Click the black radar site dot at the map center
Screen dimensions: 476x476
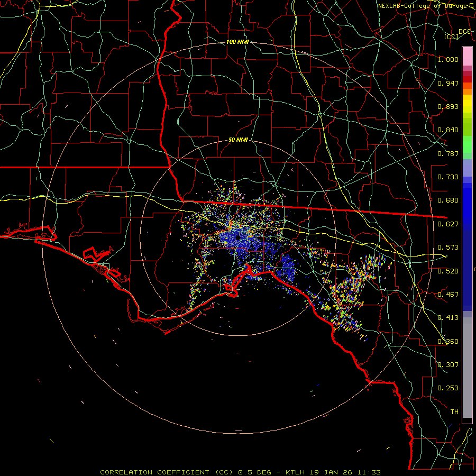pos(237,237)
